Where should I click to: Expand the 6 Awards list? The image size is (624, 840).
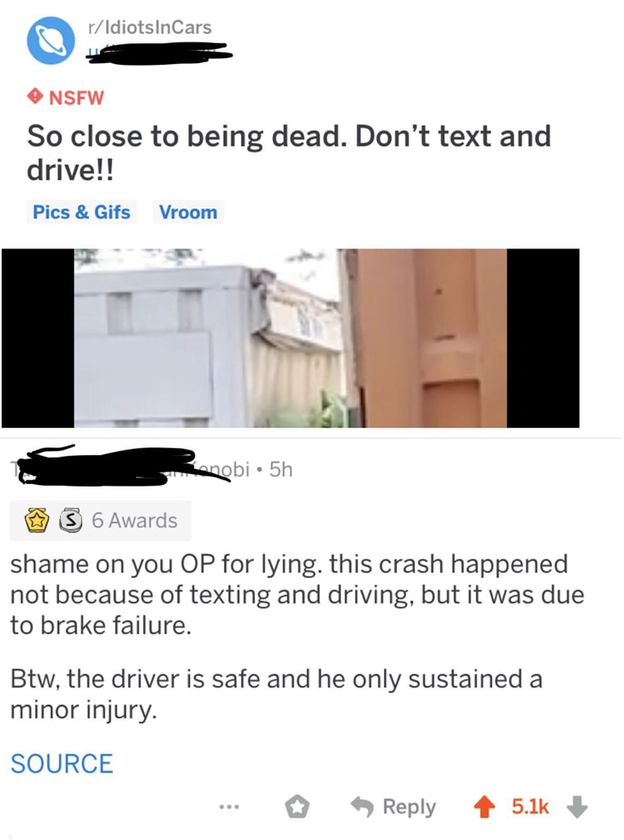pos(100,521)
